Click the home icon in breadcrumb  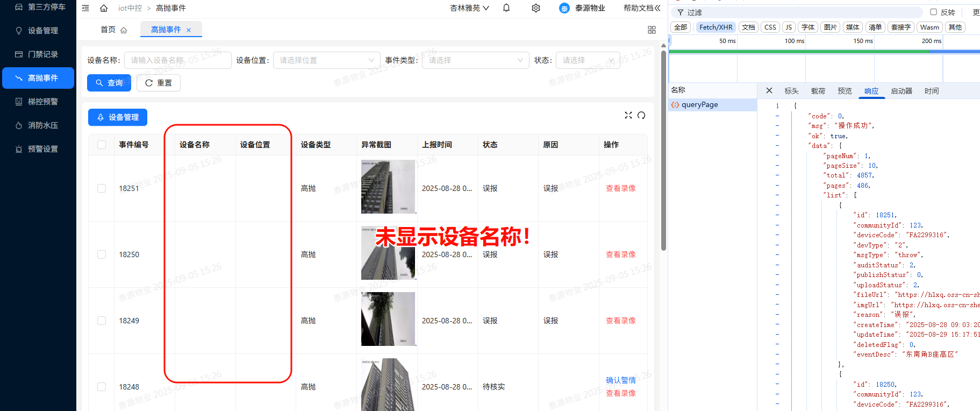pos(104,8)
